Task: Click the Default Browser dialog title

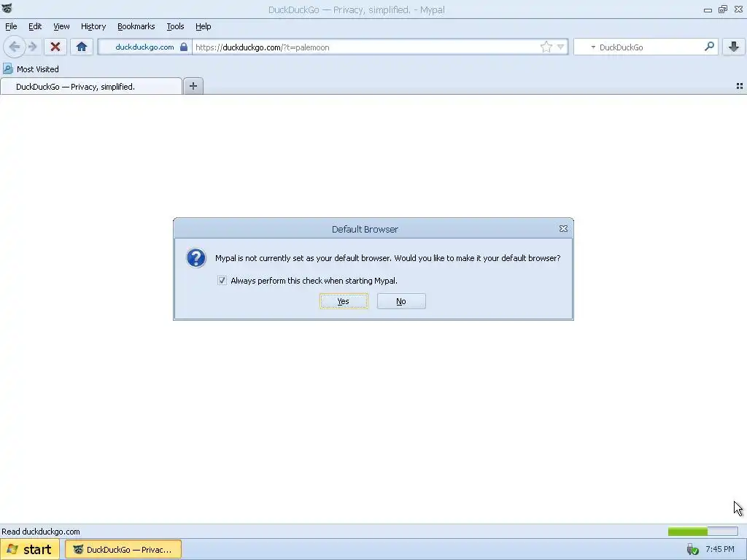Action: tap(365, 229)
